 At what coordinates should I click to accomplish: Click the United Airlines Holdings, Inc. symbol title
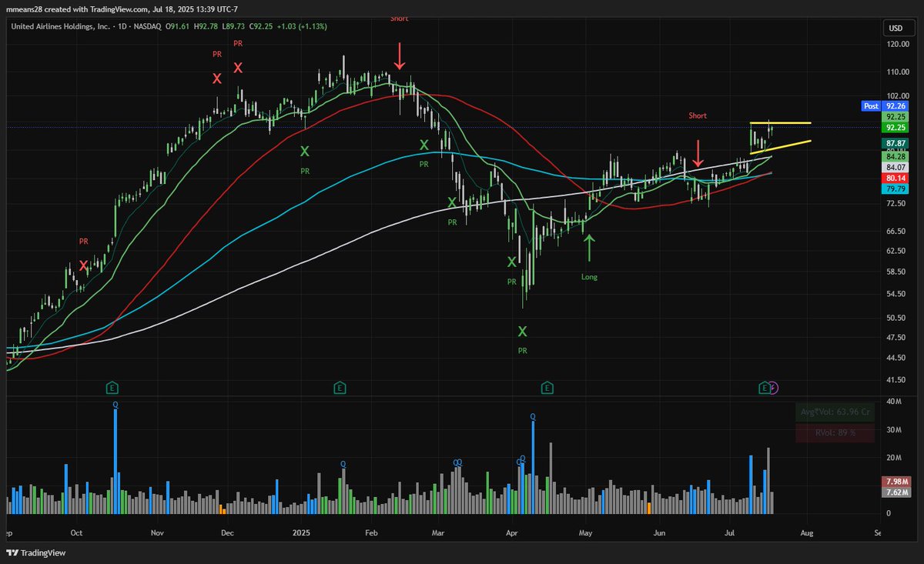point(61,28)
